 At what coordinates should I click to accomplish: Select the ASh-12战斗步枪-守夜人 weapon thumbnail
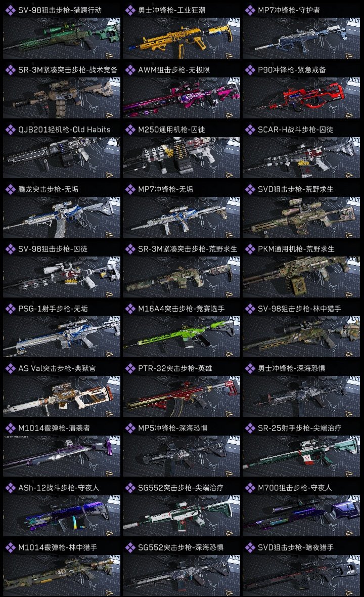point(62,516)
